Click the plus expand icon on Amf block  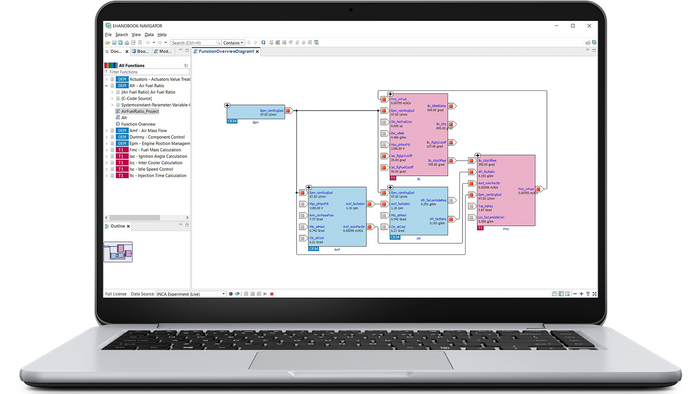[308, 188]
